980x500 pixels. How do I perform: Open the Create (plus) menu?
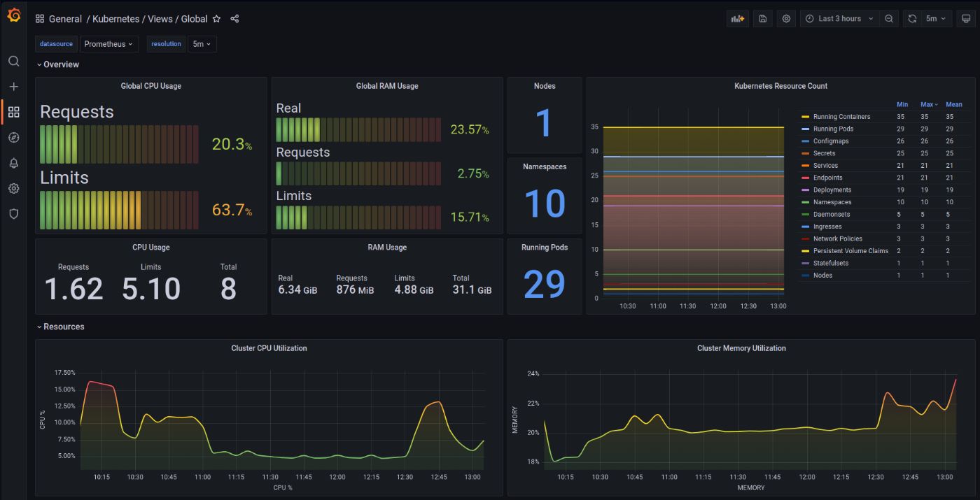[13, 86]
